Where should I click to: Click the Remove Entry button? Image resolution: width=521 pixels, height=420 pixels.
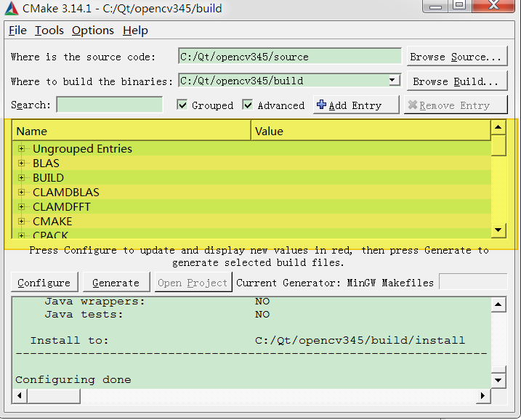pyautogui.click(x=456, y=105)
